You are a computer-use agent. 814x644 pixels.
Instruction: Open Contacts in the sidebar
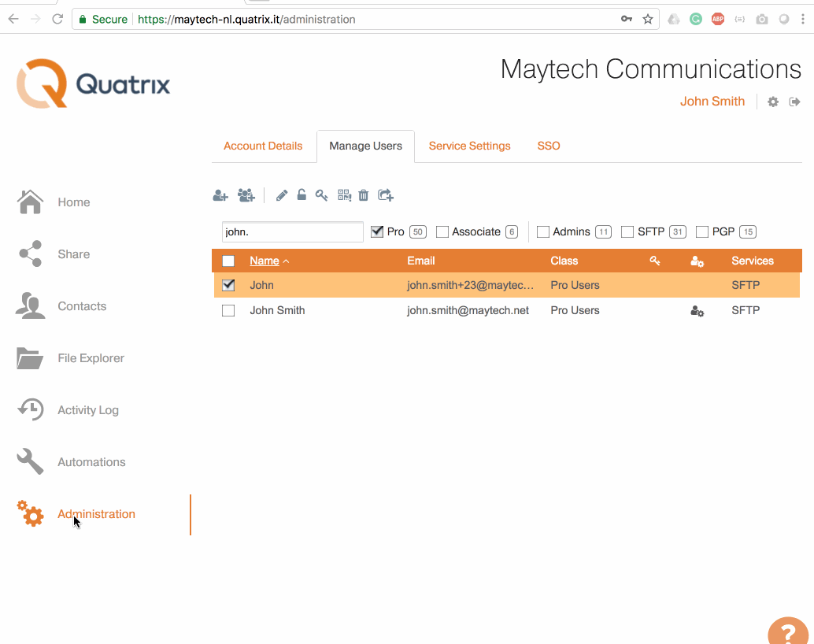coord(82,306)
